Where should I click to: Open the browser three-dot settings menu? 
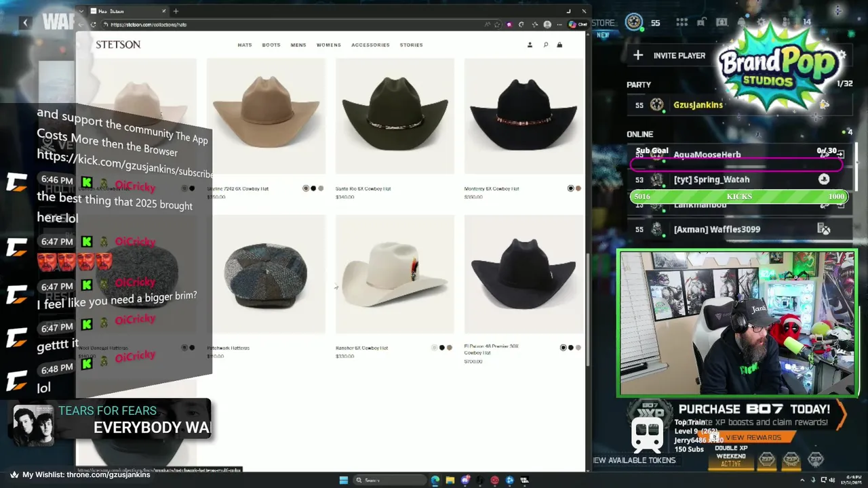(559, 24)
